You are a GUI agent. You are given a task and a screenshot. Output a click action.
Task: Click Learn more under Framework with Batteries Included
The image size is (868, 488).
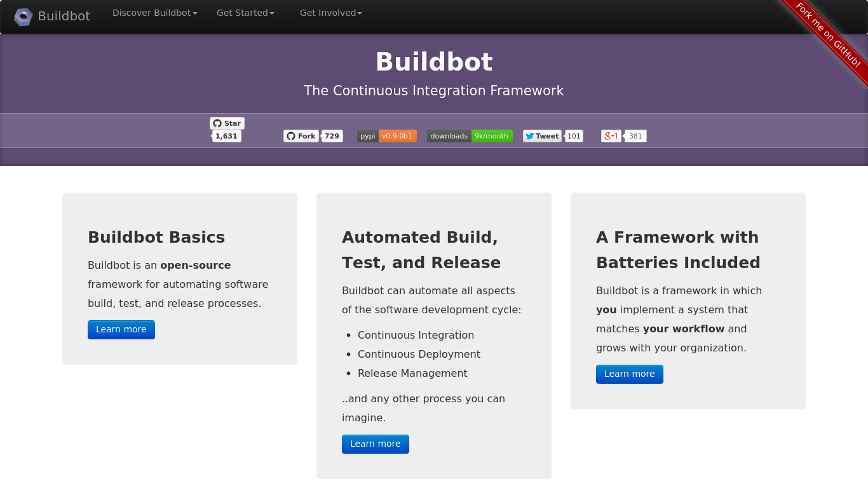tap(629, 374)
